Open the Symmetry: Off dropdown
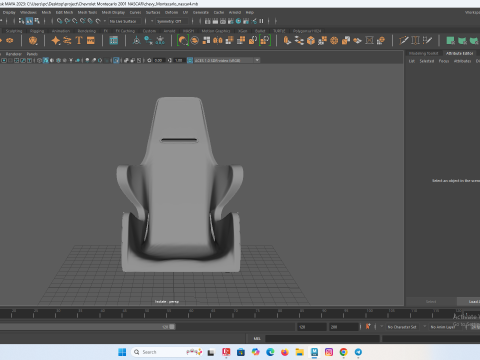Viewport: 480px width, 360px height. (x=173, y=21)
